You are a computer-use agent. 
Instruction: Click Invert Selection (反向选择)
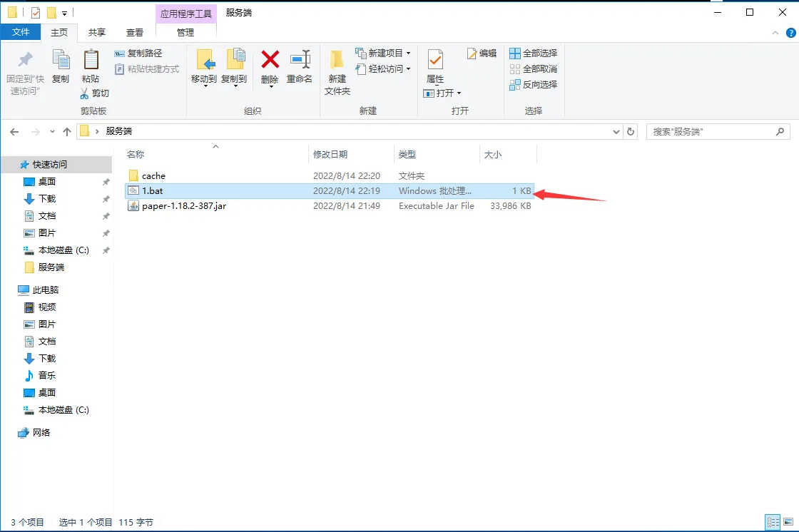click(533, 84)
